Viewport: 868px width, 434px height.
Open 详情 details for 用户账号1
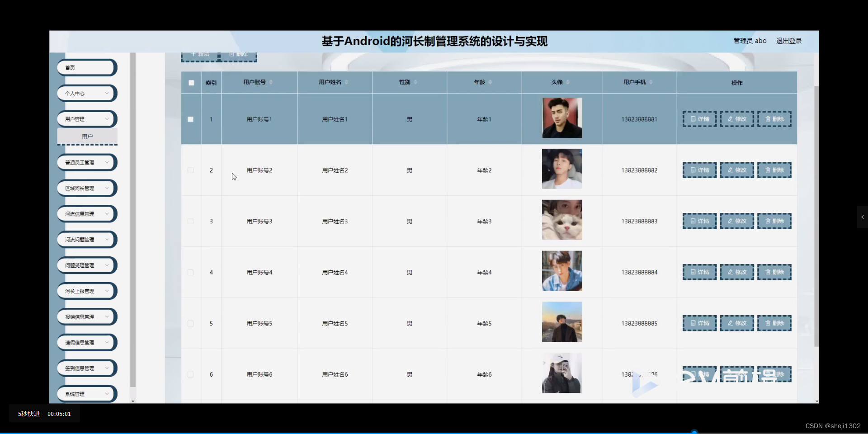coord(699,119)
